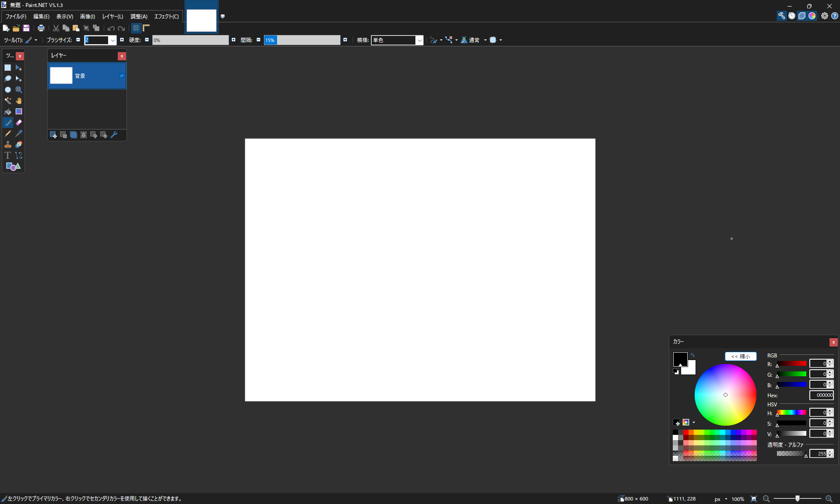840x504 pixels.
Task: Select the Paint Bucket fill tool
Action: (x=8, y=112)
